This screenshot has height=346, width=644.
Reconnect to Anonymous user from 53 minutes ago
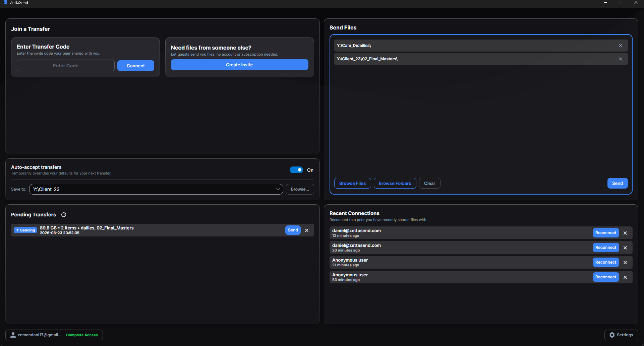606,277
